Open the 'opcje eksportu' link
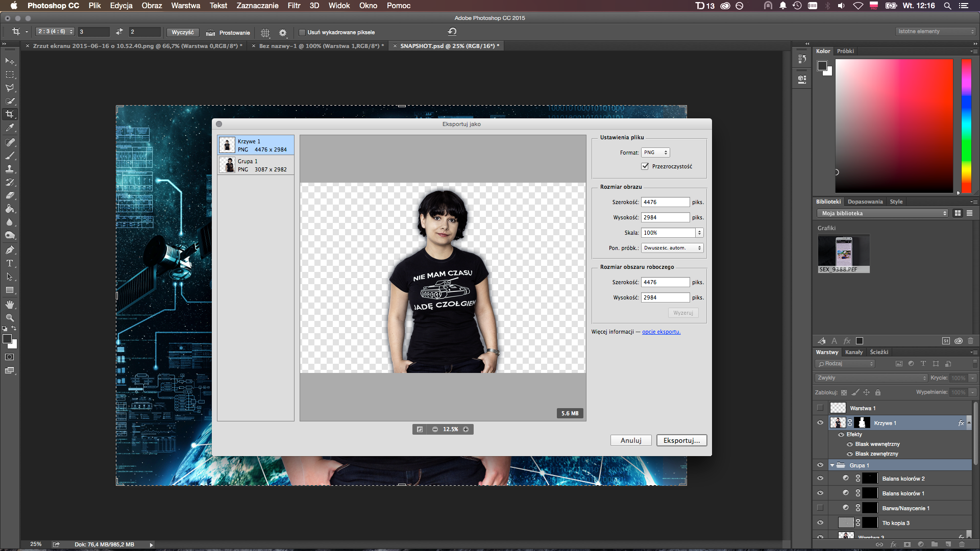Image resolution: width=980 pixels, height=551 pixels. pos(661,332)
